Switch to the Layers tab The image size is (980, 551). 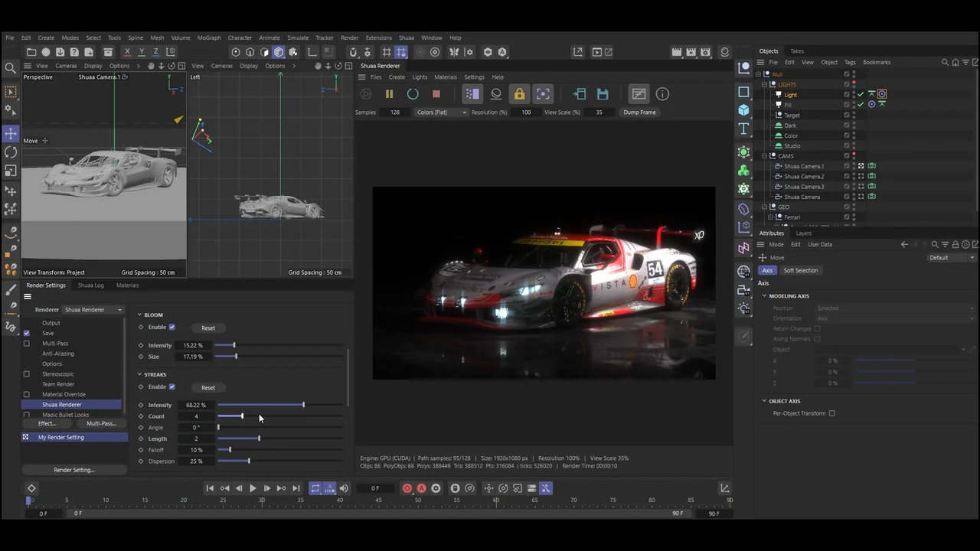click(804, 233)
